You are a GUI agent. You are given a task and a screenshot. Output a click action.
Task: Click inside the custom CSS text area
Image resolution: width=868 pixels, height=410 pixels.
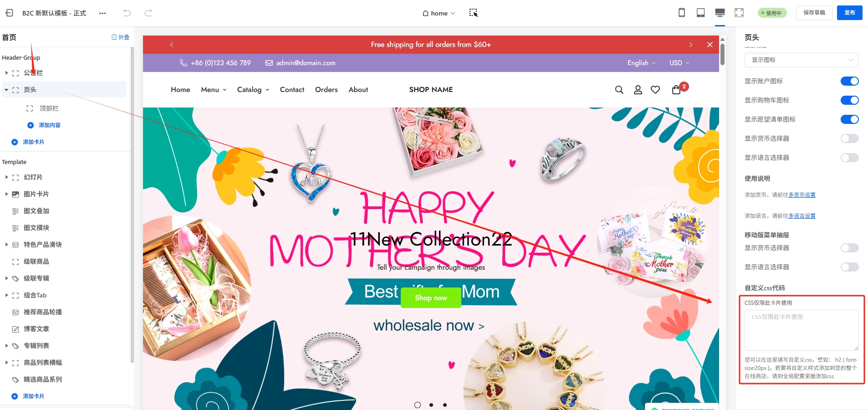[802, 330]
